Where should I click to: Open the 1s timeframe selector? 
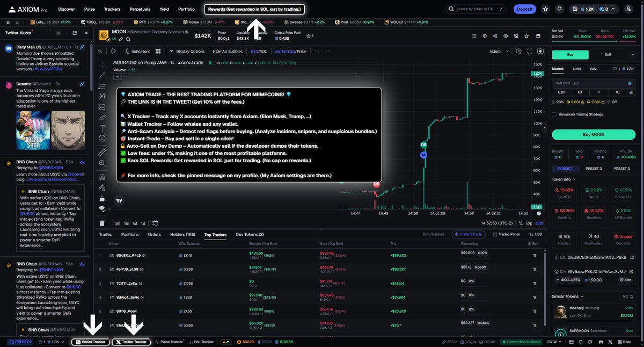pyautogui.click(x=100, y=52)
